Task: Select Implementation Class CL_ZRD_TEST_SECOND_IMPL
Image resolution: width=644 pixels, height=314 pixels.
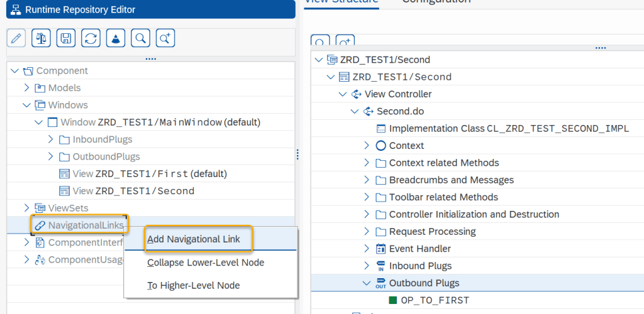Action: [x=509, y=129]
